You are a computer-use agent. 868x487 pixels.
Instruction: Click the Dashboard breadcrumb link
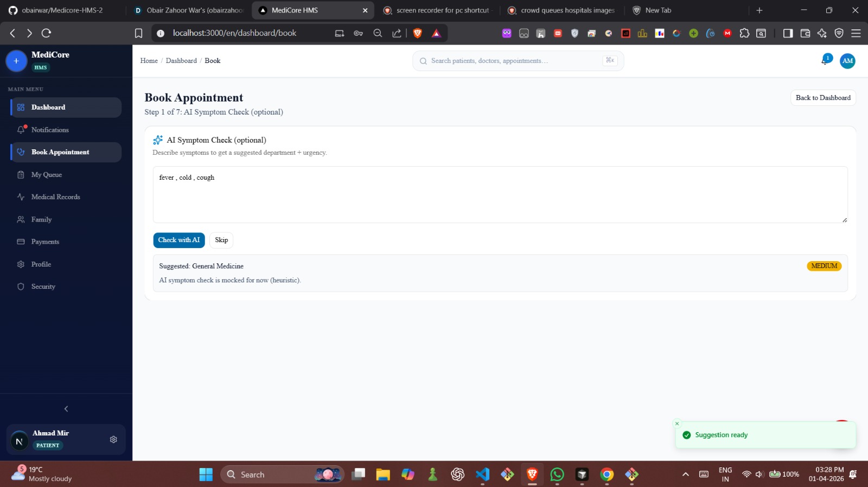(181, 61)
